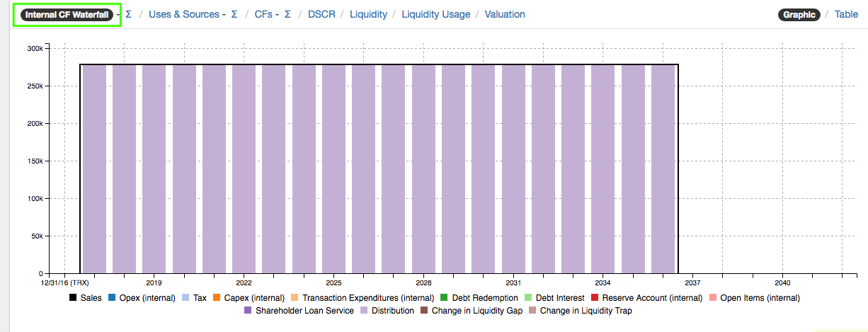Go to the Liquidity Usage view
This screenshot has width=868, height=332.
(x=435, y=14)
